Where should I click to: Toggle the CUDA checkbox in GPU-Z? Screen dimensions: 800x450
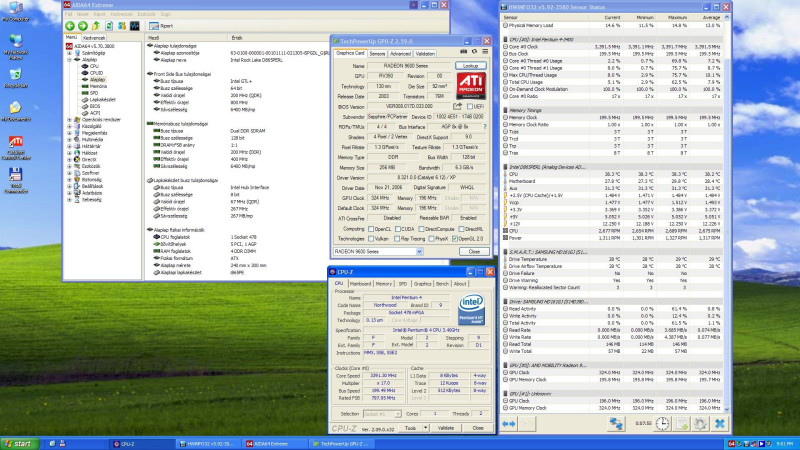[x=398, y=229]
